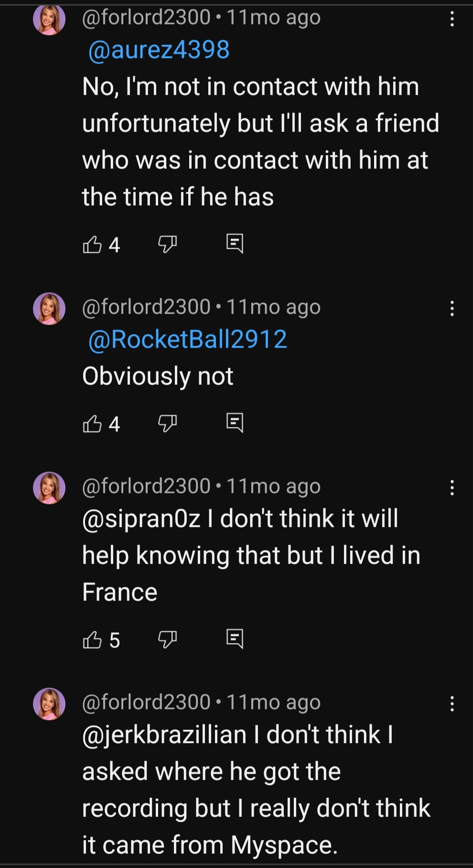Dislike the comment replying to @aurez4398
The width and height of the screenshot is (473, 868).
pyautogui.click(x=167, y=244)
